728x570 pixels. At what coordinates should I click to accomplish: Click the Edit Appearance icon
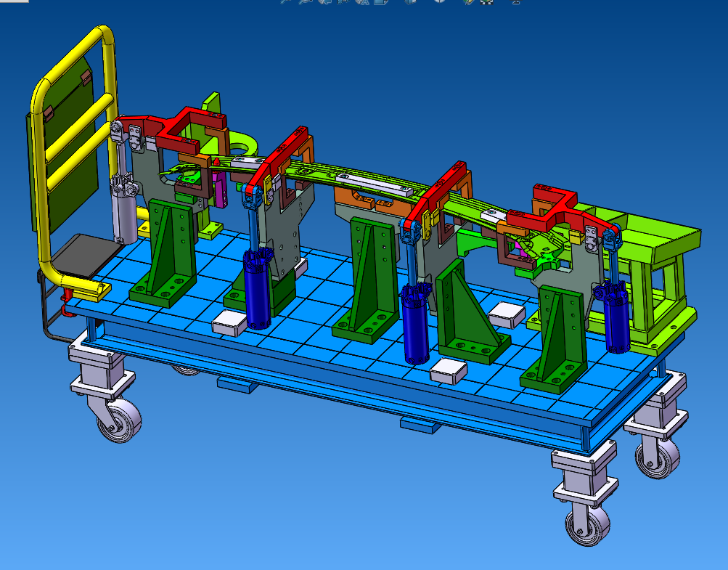click(x=469, y=2)
